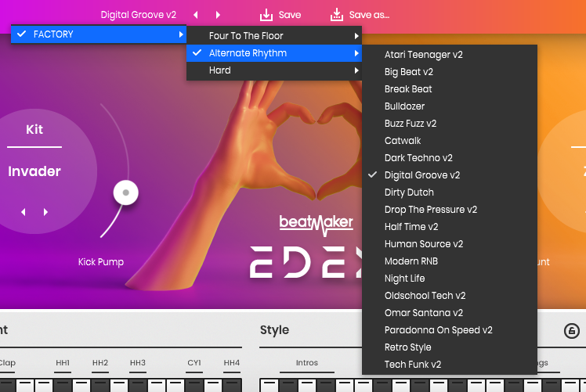This screenshot has width=586, height=392.
Task: Click the HH4 instrument label
Action: (232, 363)
